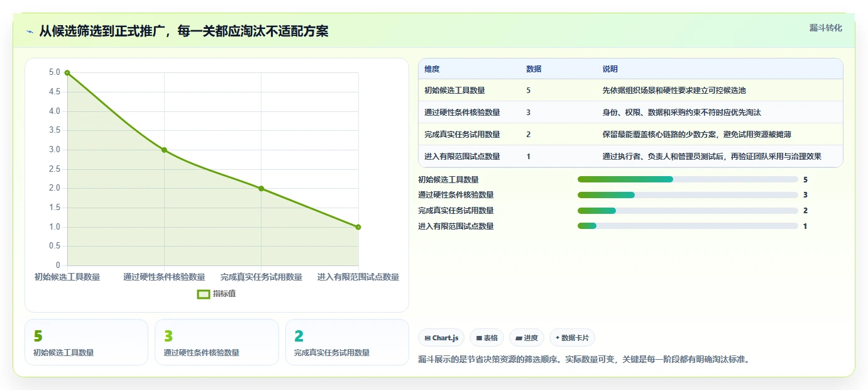Click chart point for 通过硬性条件核验数量
This screenshot has height=390, width=868.
[x=164, y=150]
